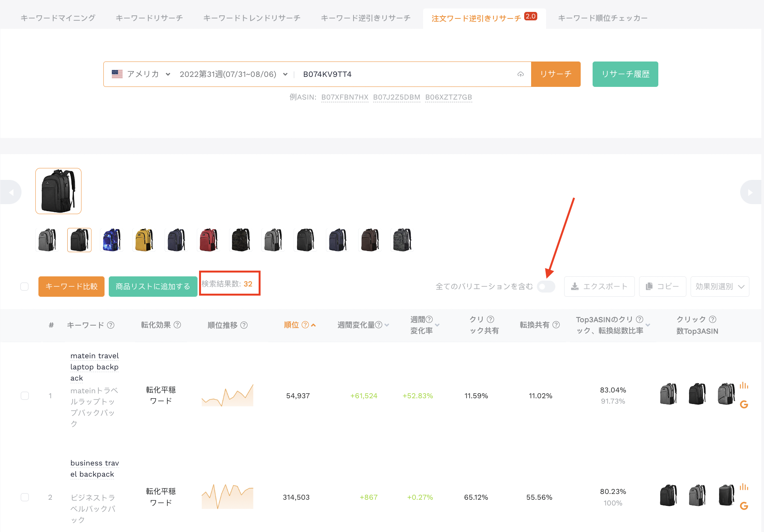
Task: Click the キーワード比較 button
Action: (71, 287)
